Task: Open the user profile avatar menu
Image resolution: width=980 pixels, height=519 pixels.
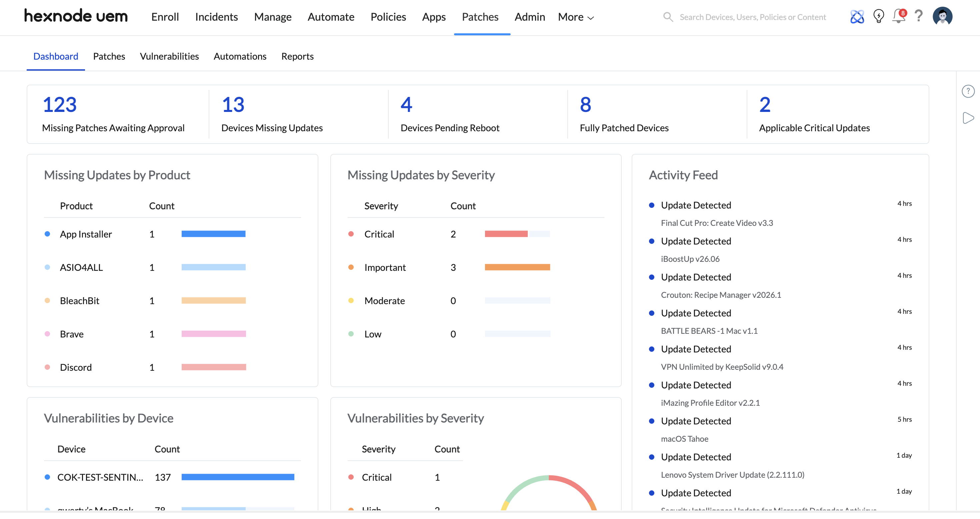Action: coord(942,16)
